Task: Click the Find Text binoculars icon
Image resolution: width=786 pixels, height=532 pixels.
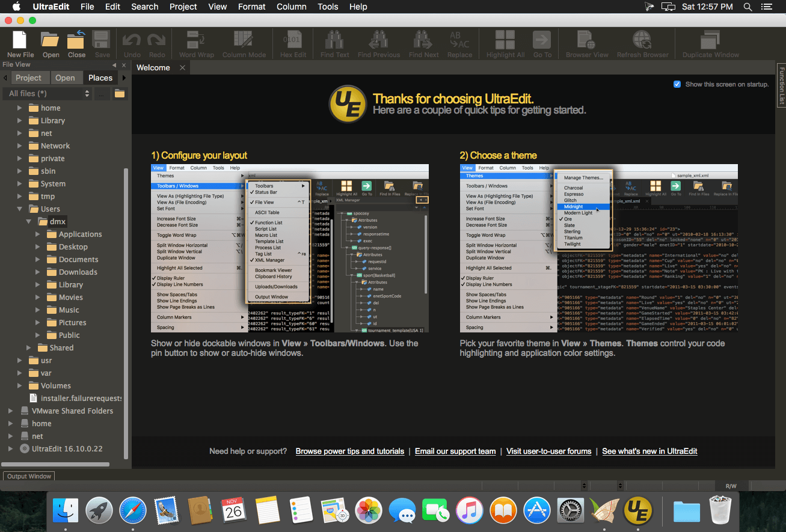Action: (334, 41)
